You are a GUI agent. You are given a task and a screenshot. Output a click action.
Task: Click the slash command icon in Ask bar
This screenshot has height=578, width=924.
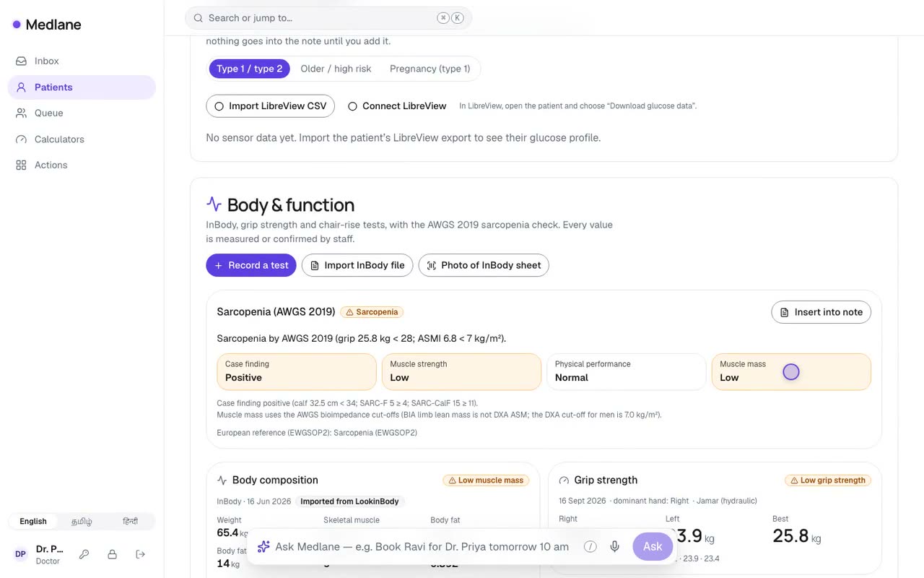tap(590, 547)
